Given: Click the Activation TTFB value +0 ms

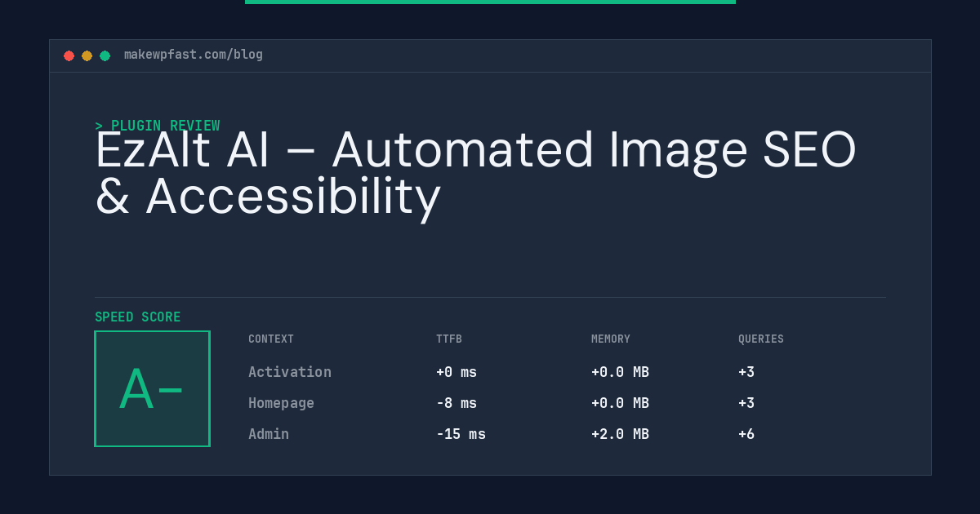Looking at the screenshot, I should pos(457,372).
